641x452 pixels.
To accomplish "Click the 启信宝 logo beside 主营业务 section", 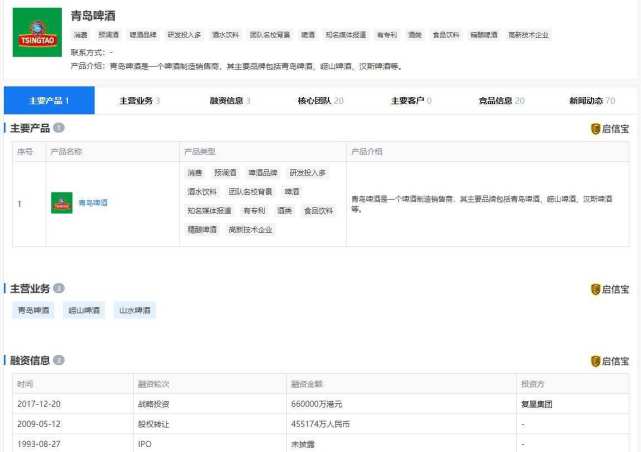I will coord(610,289).
